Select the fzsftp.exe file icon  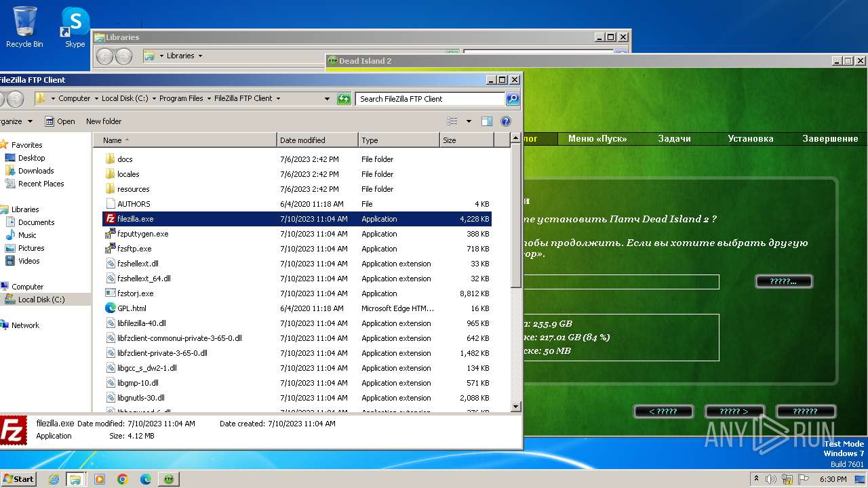111,249
